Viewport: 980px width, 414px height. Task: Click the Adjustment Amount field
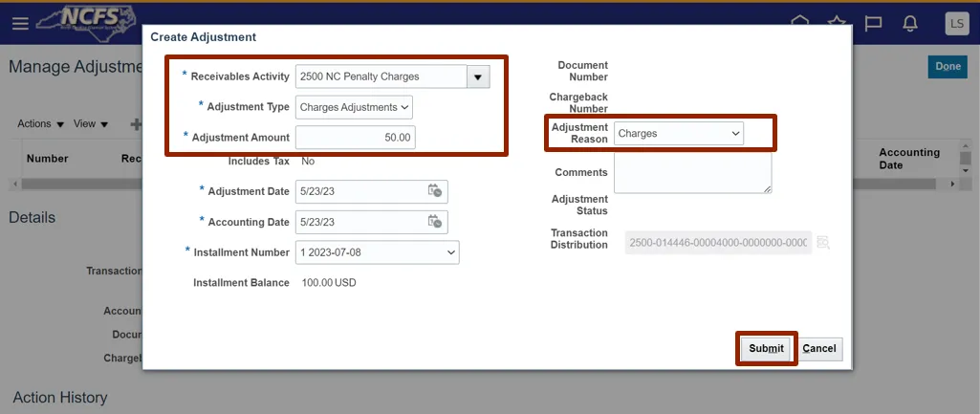pyautogui.click(x=356, y=138)
